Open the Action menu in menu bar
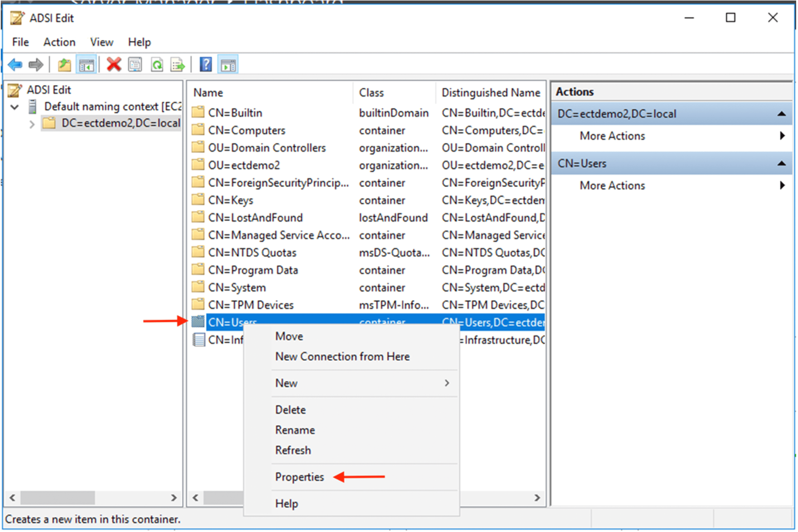Screen dimensions: 798x532 [59, 42]
